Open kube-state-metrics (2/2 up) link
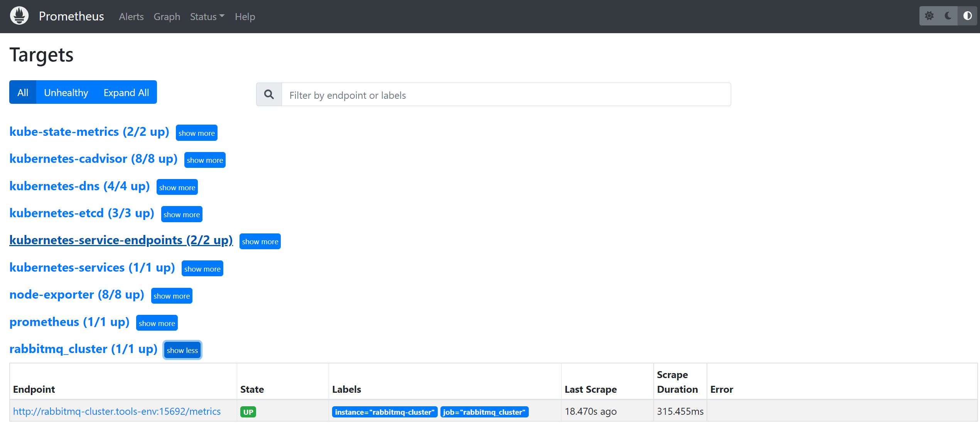This screenshot has width=980, height=424. 89,132
